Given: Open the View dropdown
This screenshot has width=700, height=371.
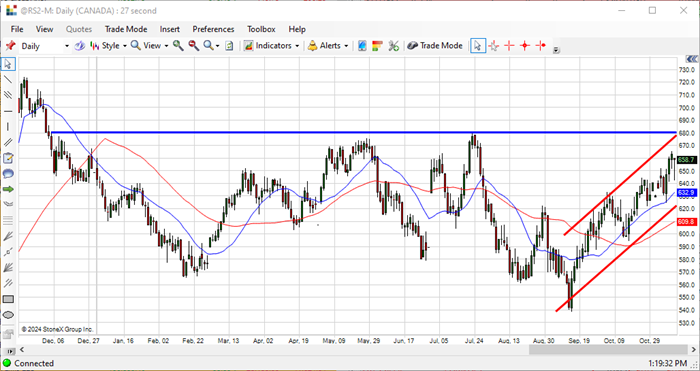Looking at the screenshot, I should 150,46.
